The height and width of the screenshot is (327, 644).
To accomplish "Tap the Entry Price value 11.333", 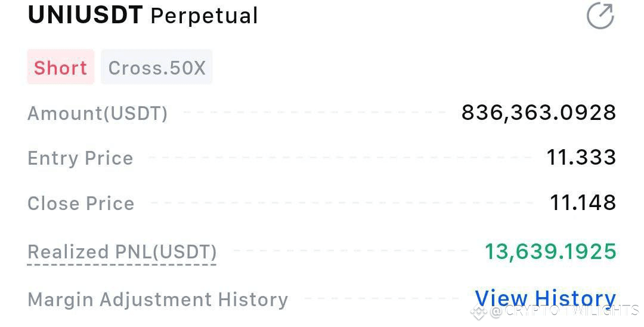I will point(581,158).
